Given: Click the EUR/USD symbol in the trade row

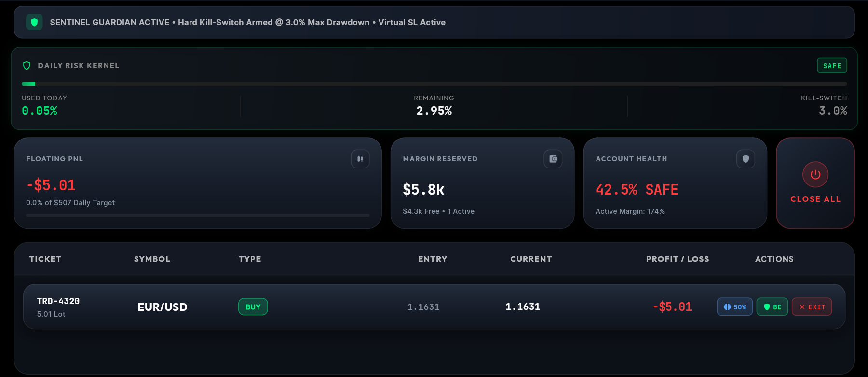Looking at the screenshot, I should 163,307.
